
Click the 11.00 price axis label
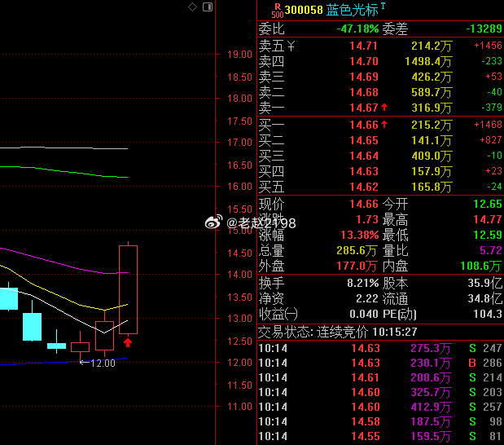pos(239,407)
